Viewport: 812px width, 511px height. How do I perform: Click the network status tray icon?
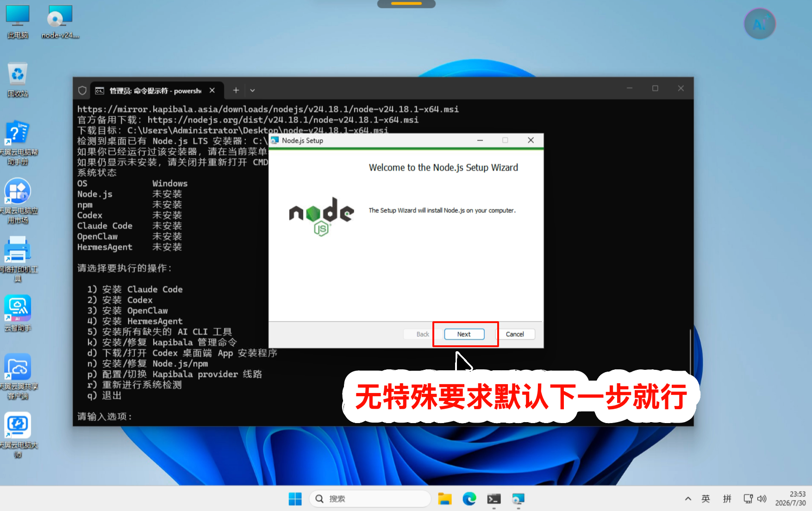coord(748,499)
